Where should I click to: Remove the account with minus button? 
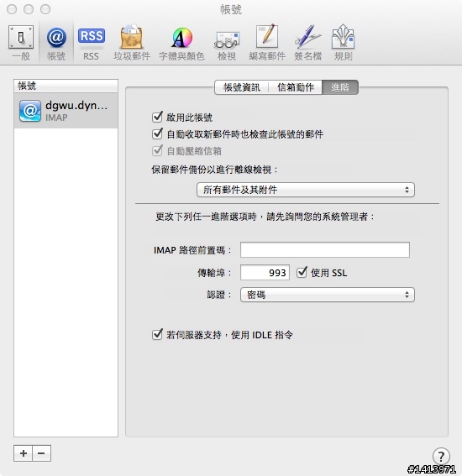(41, 453)
